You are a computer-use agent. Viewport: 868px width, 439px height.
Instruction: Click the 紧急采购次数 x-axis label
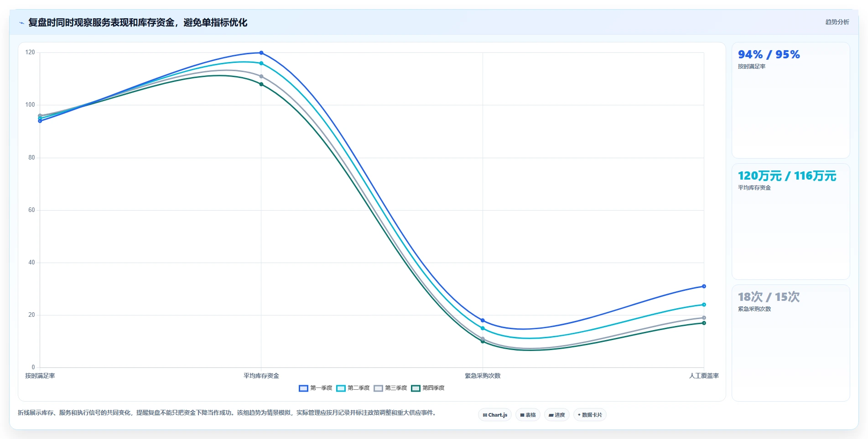pos(483,376)
